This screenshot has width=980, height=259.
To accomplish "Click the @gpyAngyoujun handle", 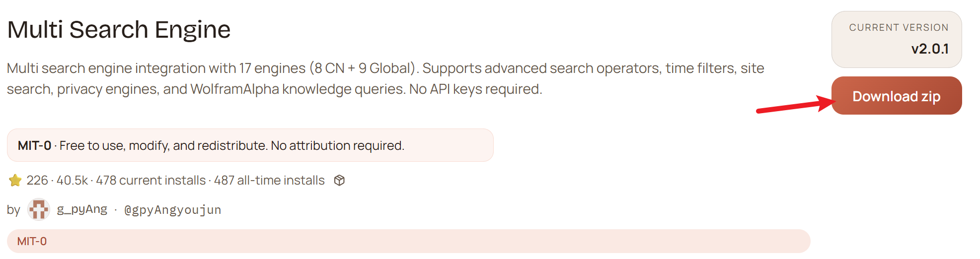I will (172, 210).
